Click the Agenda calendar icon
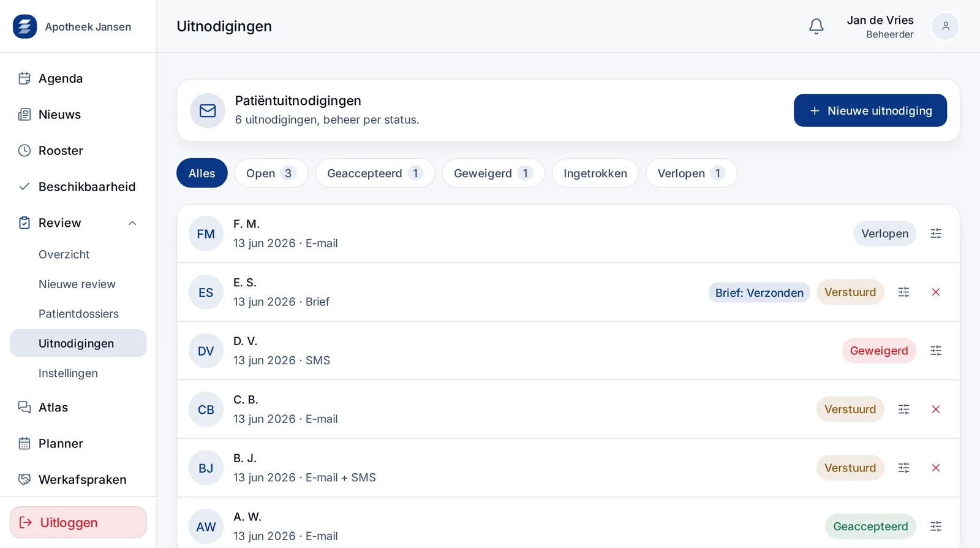The width and height of the screenshot is (980, 548). pyautogui.click(x=24, y=78)
